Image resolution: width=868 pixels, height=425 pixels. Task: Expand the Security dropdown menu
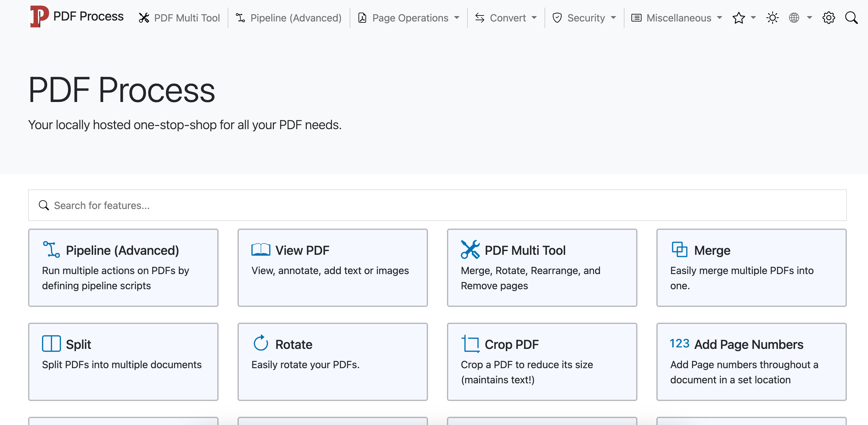[x=584, y=18]
